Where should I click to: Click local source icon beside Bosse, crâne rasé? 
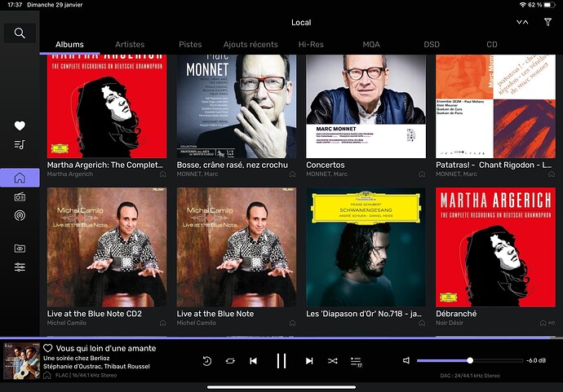pyautogui.click(x=293, y=174)
